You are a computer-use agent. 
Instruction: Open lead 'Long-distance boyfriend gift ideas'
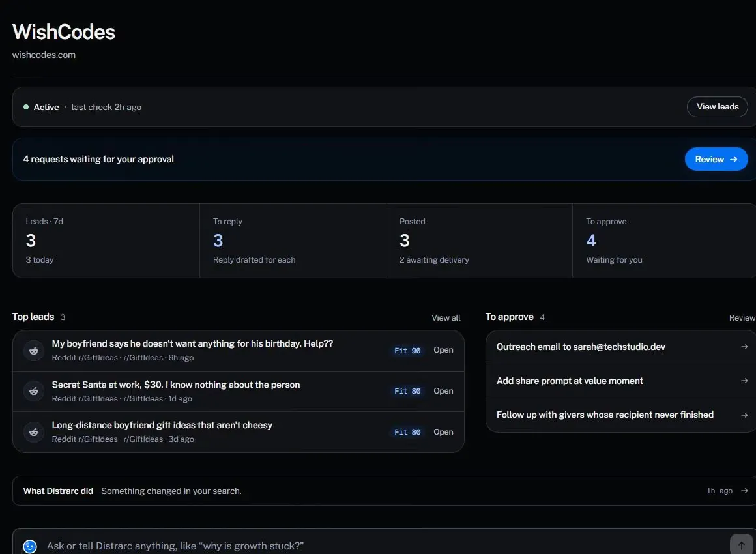coord(238,432)
